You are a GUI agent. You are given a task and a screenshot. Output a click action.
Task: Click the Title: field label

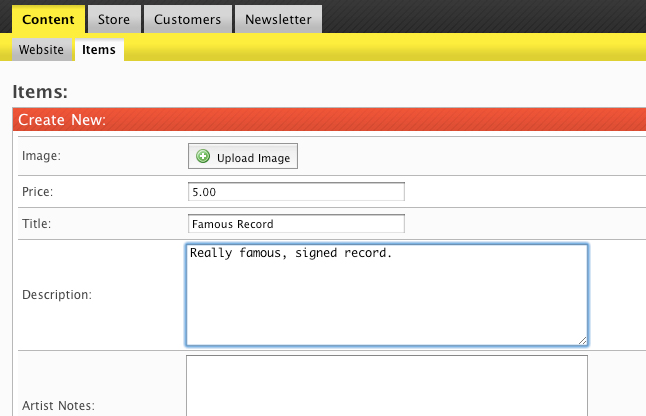pyautogui.click(x=36, y=224)
